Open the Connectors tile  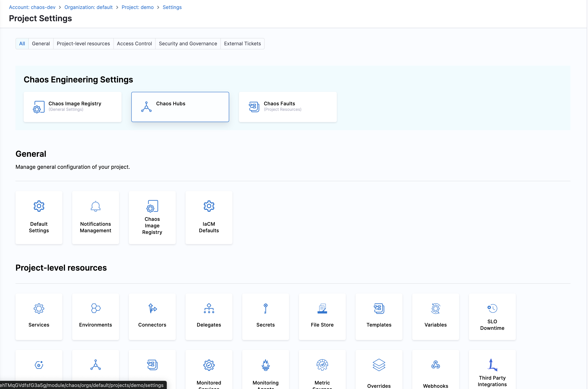(152, 317)
